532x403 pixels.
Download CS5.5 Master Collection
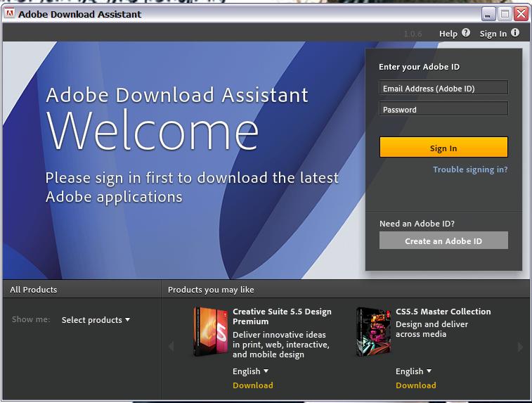coord(416,385)
